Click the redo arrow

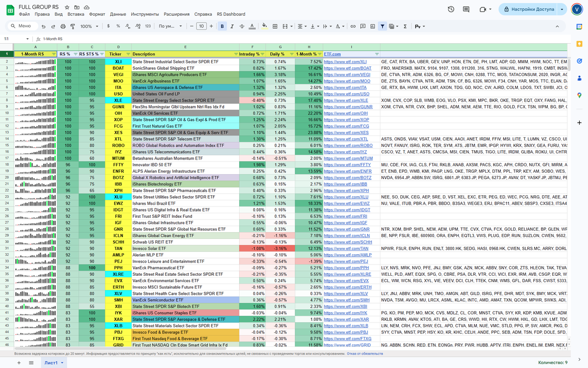point(53,26)
